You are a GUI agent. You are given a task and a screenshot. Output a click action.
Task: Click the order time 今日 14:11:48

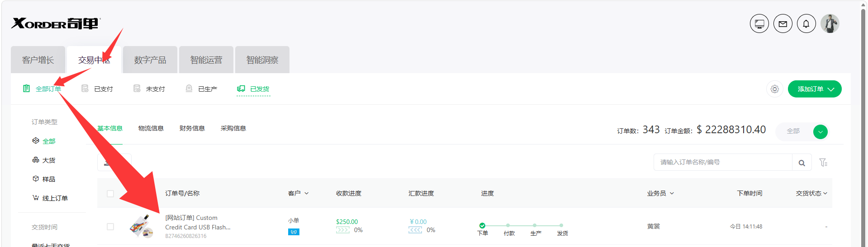coord(746,227)
